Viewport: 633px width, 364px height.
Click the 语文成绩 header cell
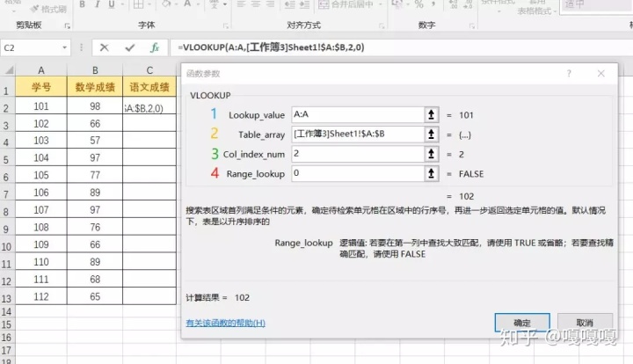point(149,87)
